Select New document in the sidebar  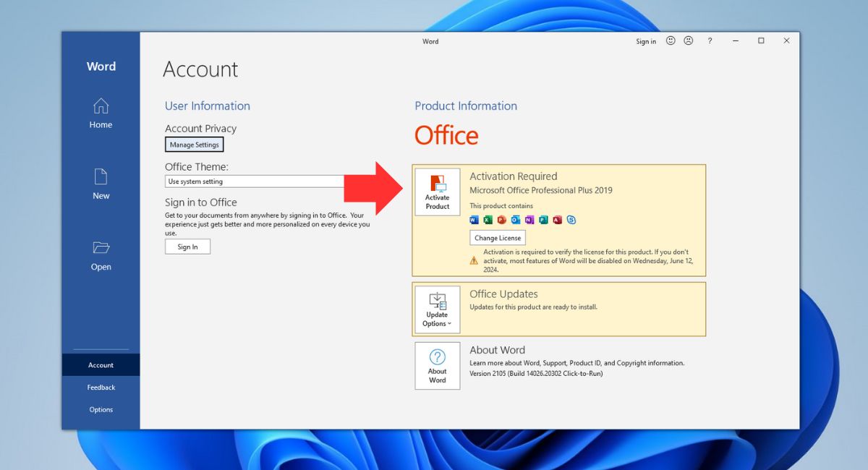pyautogui.click(x=101, y=184)
